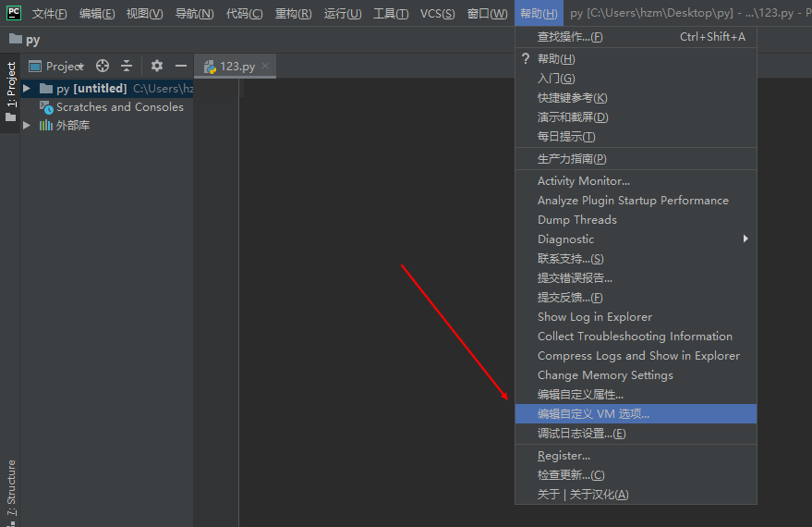Screen dimensions: 812x527
Task: Click the Project view window icon
Action: [x=35, y=67]
